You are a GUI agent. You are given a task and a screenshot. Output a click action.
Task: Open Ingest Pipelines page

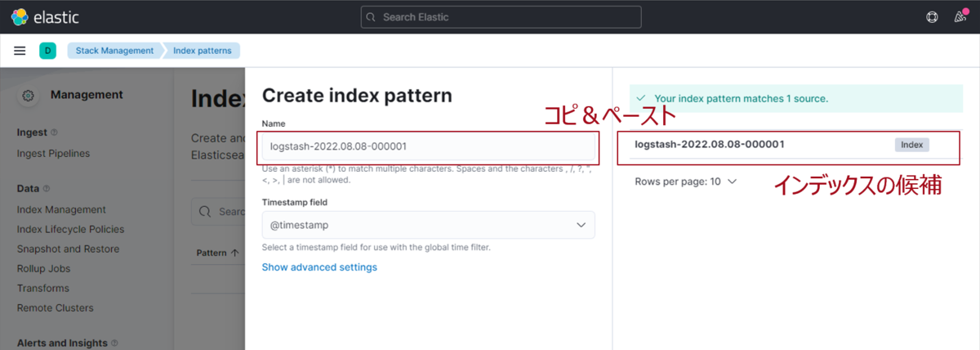tap(53, 153)
